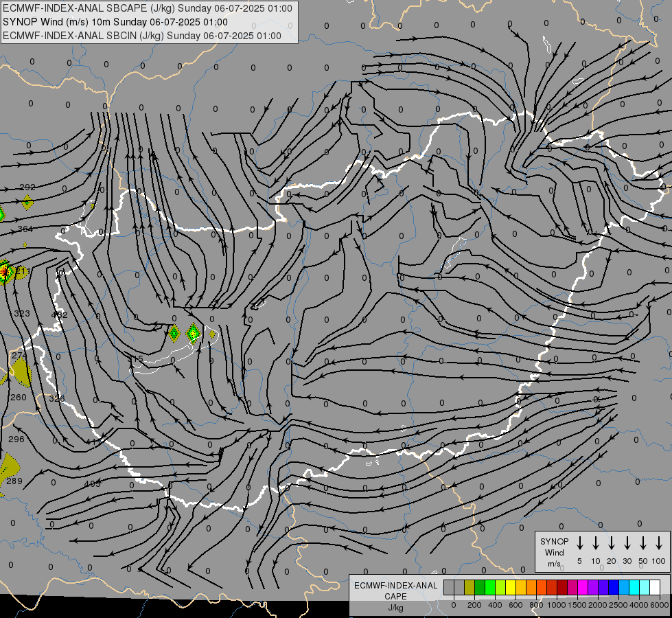This screenshot has width=672, height=618.
Task: Click the CAPE value 326 on the map
Action: [x=56, y=398]
